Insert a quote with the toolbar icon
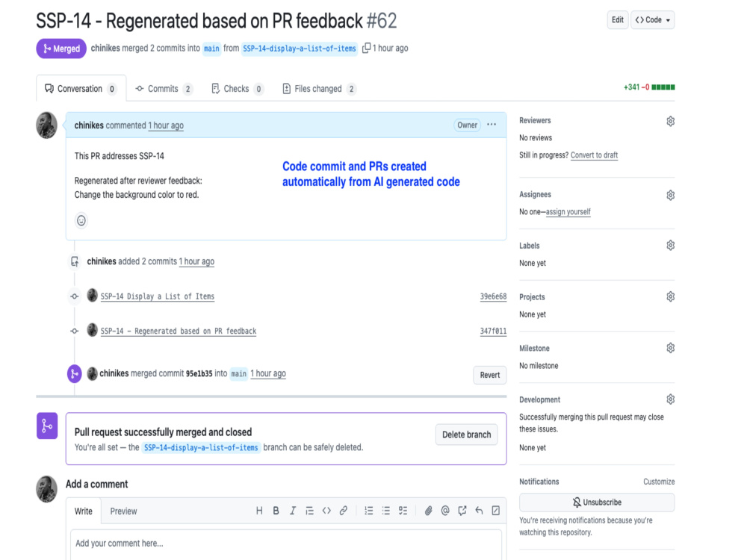The width and height of the screenshot is (747, 560). (x=309, y=511)
